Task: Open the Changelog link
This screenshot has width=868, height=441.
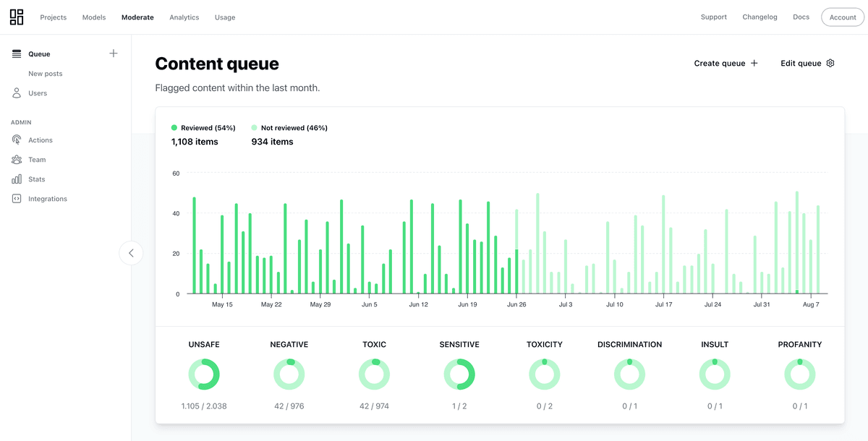Action: pos(759,17)
